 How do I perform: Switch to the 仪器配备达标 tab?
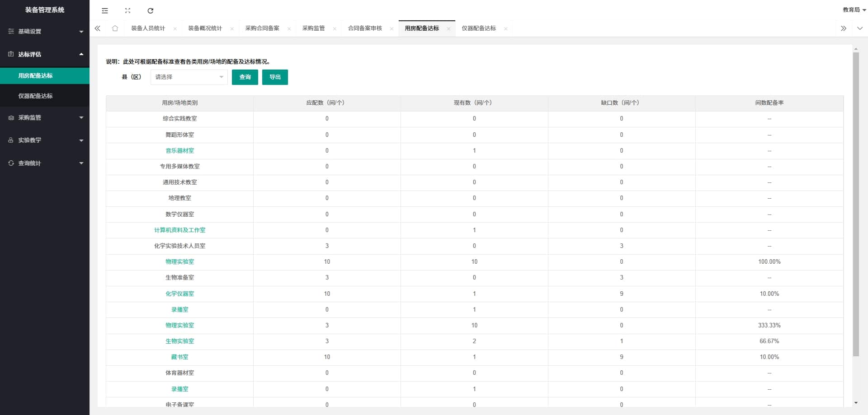(x=478, y=28)
